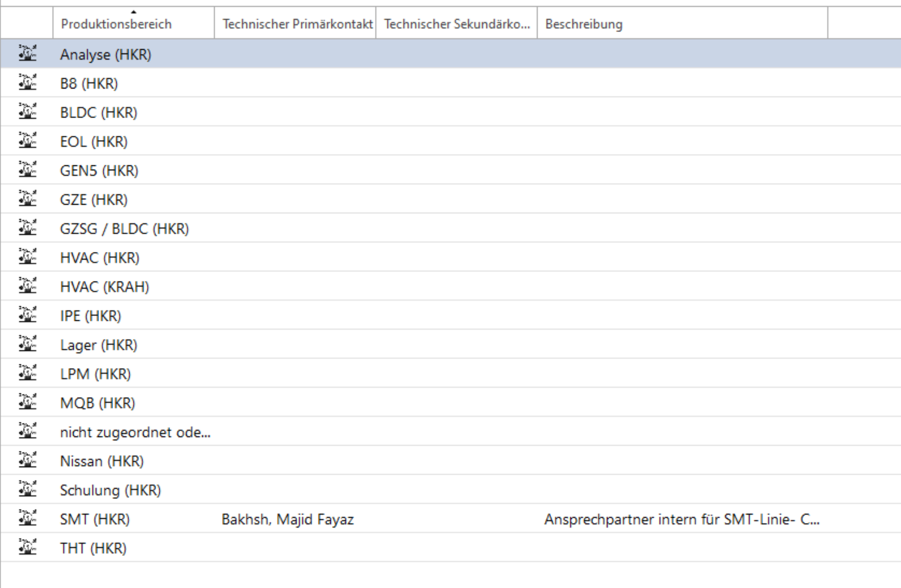Click the icon beside Lager (HKR)
This screenshot has width=901, height=588.
tap(27, 343)
